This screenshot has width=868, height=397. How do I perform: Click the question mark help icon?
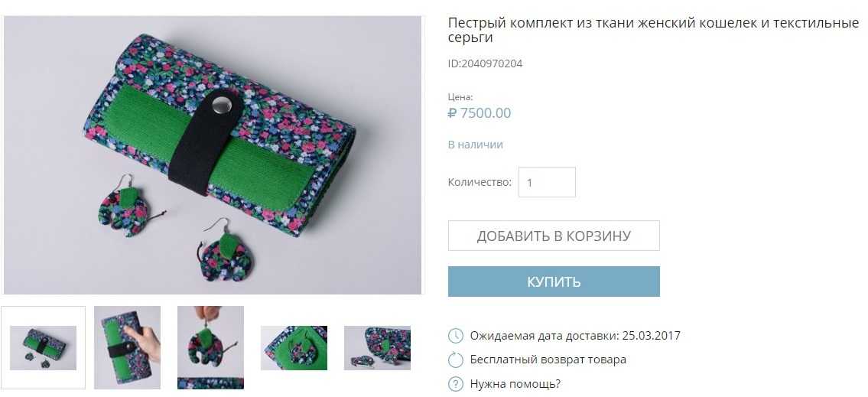(455, 384)
